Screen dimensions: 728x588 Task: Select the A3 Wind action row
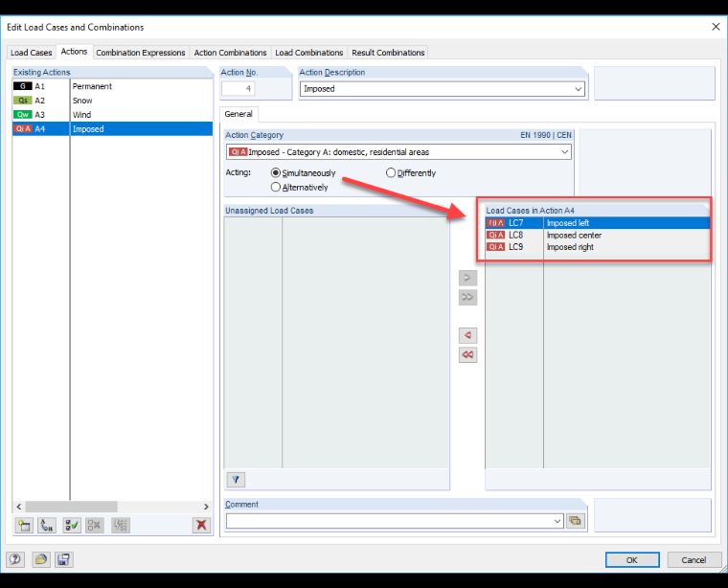pos(112,115)
